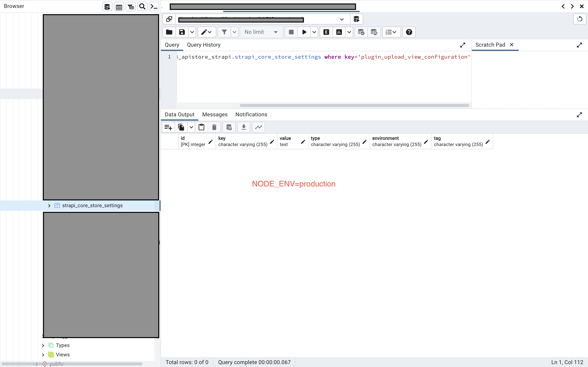Open the Notifications tab

[x=251, y=114]
